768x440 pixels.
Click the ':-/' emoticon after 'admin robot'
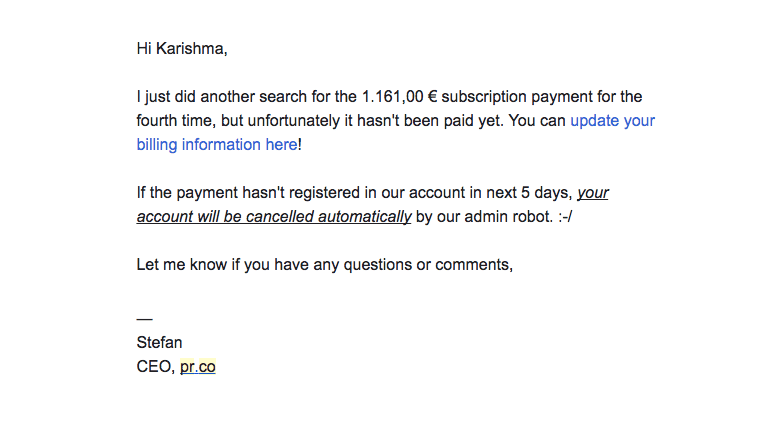pos(565,217)
